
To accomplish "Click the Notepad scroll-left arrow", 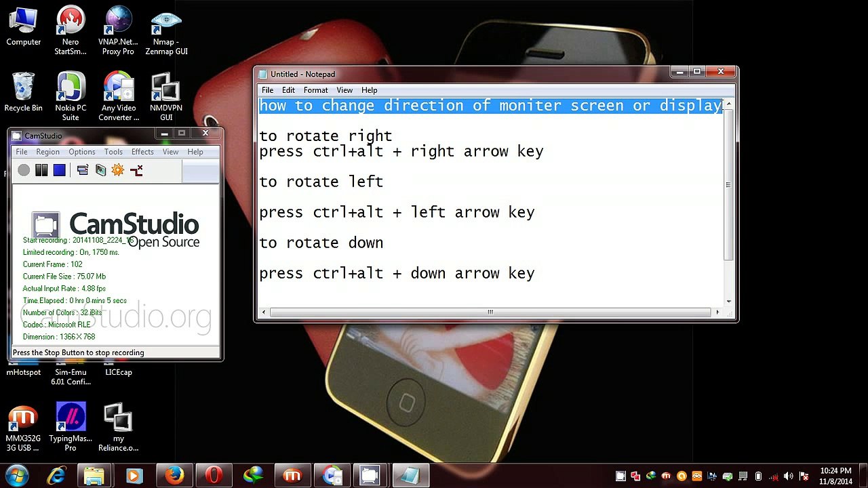I will (264, 312).
